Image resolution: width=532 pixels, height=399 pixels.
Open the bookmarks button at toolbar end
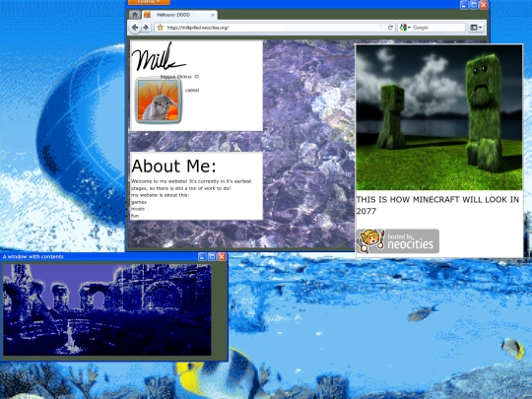pos(476,28)
